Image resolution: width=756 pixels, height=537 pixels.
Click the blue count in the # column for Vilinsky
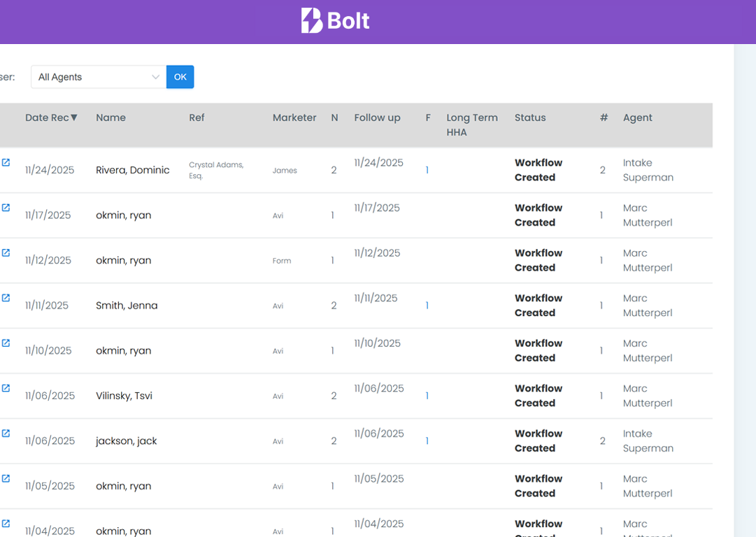[601, 396]
